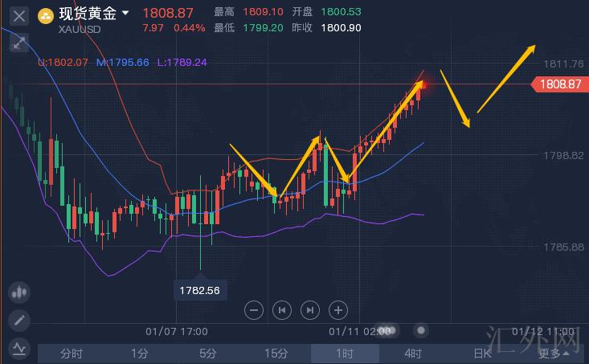
Task: Jump to the latest bar
Action: (x=309, y=309)
